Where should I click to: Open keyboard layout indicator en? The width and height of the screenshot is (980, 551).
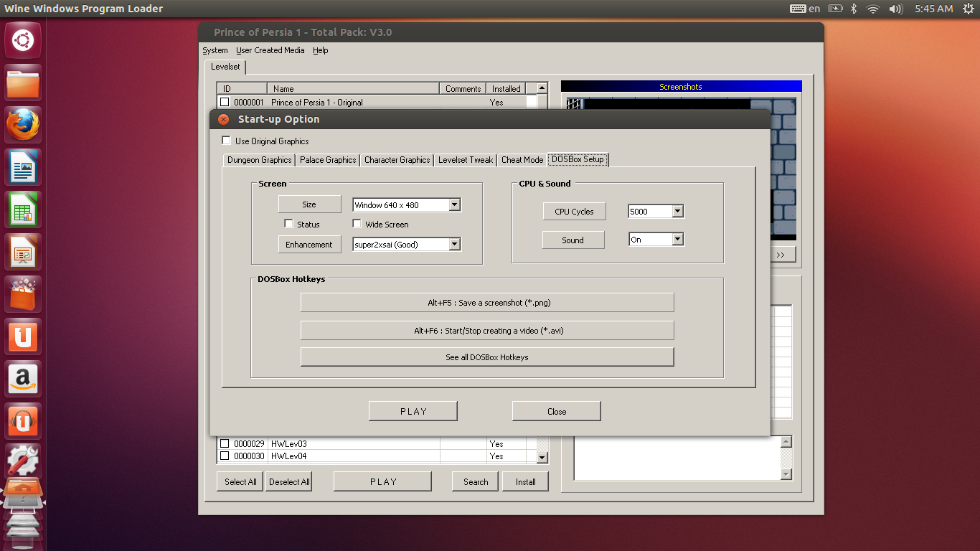pyautogui.click(x=805, y=9)
